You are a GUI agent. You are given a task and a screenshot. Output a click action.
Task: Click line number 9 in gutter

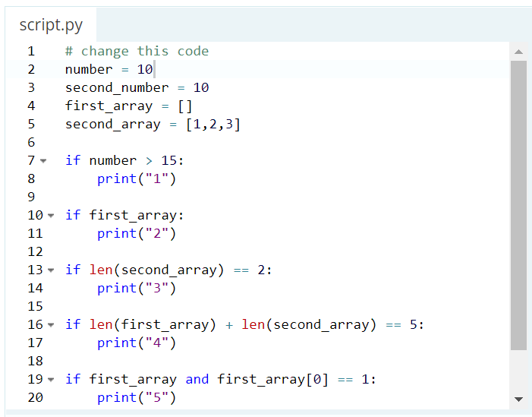click(x=31, y=197)
